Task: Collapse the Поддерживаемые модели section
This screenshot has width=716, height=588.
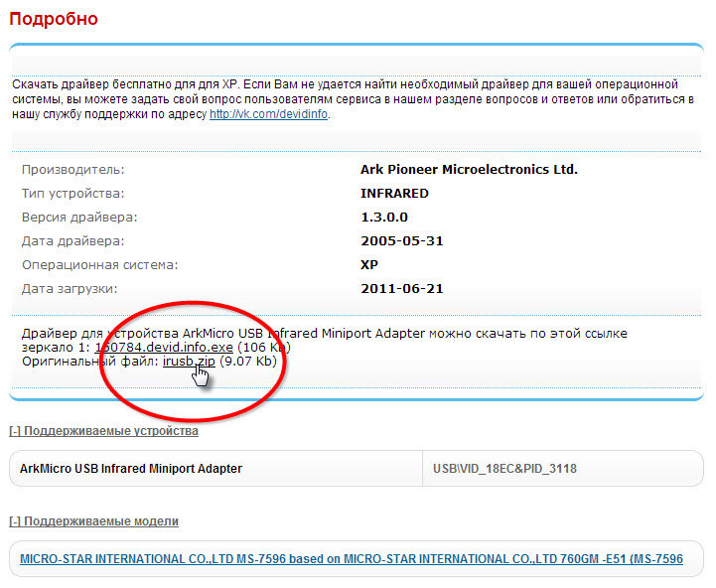Action: pyautogui.click(x=93, y=521)
